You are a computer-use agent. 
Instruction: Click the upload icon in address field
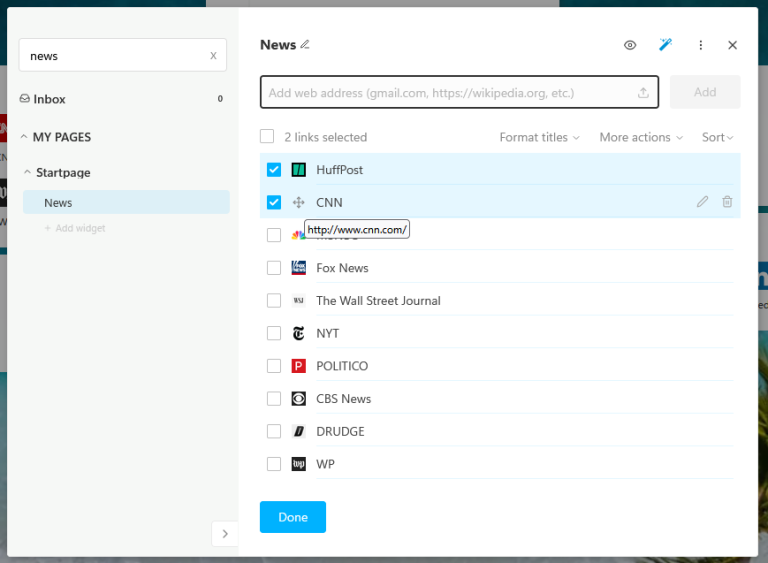click(643, 93)
